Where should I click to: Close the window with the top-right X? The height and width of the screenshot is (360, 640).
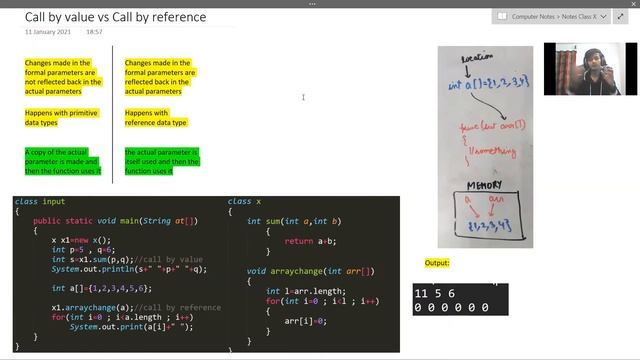coord(633,4)
